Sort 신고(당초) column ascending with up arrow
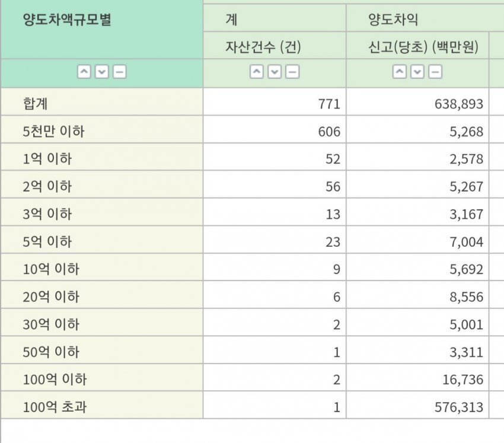504x443 pixels. (400, 72)
